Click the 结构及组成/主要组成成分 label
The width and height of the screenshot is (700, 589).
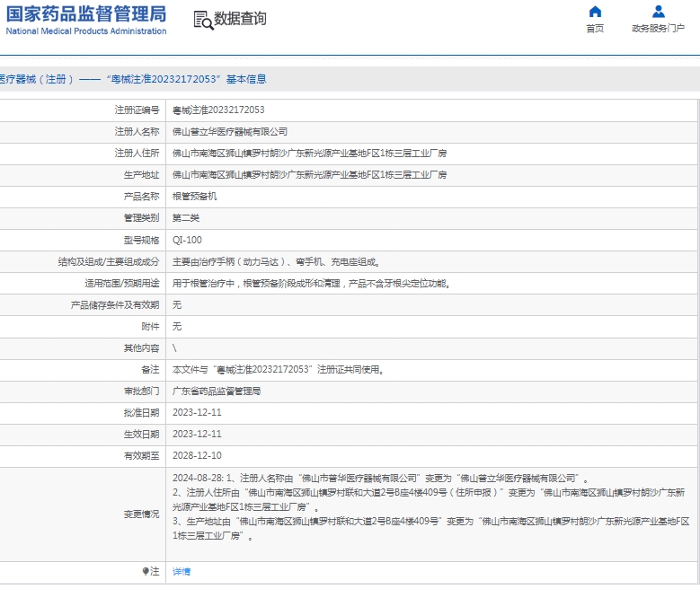tap(109, 262)
